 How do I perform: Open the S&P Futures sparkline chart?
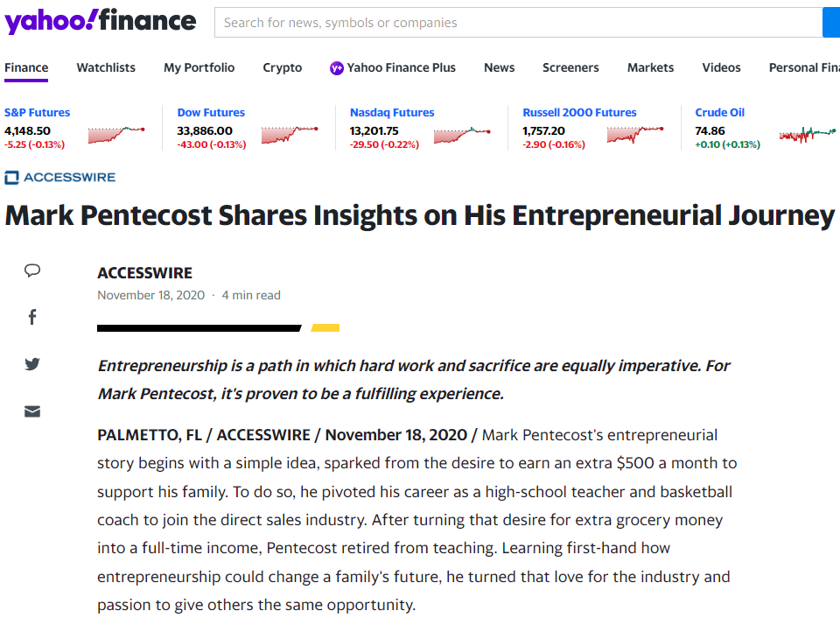pos(116,134)
